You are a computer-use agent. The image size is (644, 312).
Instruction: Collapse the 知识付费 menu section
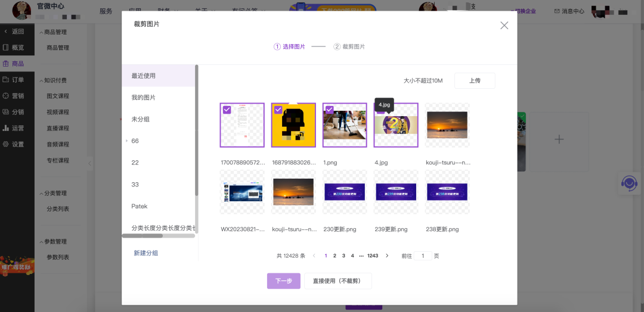[x=41, y=80]
